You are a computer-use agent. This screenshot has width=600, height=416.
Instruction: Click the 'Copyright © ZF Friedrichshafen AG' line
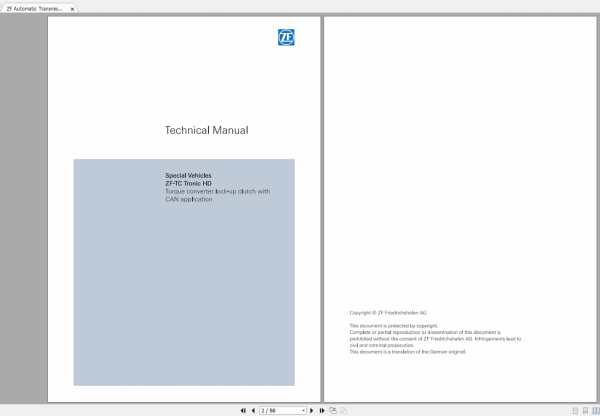[388, 313]
